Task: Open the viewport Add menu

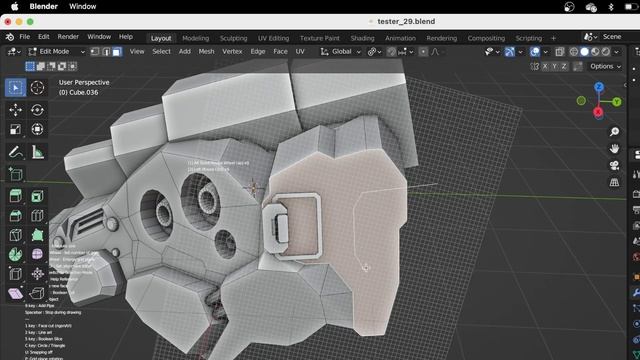Action: (x=184, y=51)
